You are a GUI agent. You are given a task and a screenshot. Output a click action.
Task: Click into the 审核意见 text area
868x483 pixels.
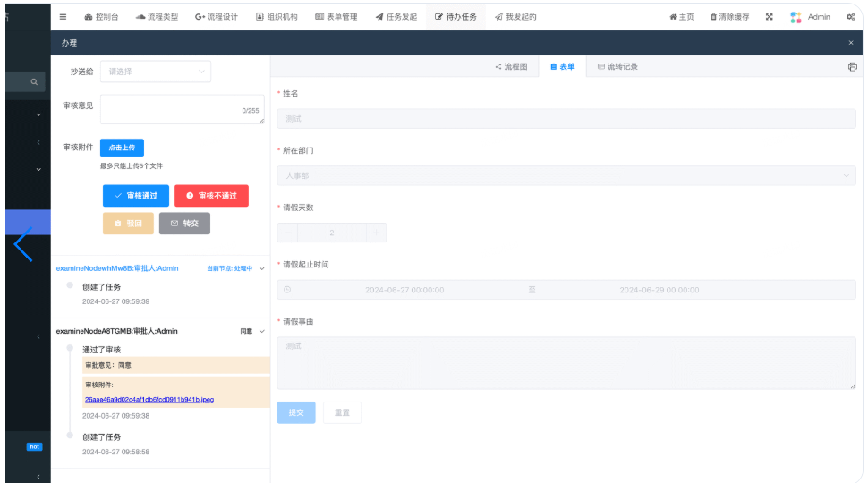coord(182,109)
